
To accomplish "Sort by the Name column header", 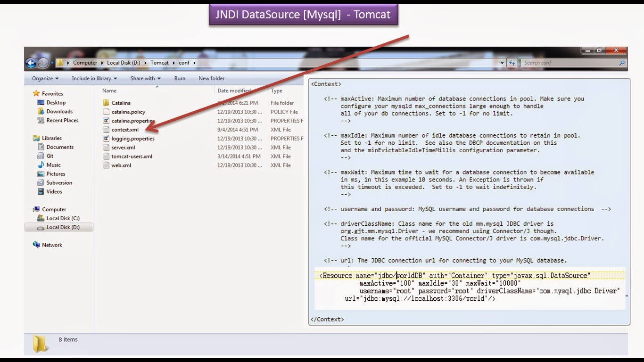I will click(109, 90).
